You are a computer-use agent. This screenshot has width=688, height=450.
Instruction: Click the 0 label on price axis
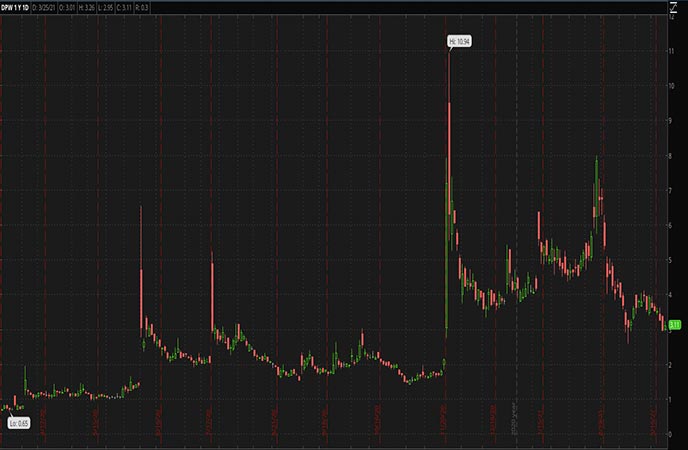click(x=670, y=434)
